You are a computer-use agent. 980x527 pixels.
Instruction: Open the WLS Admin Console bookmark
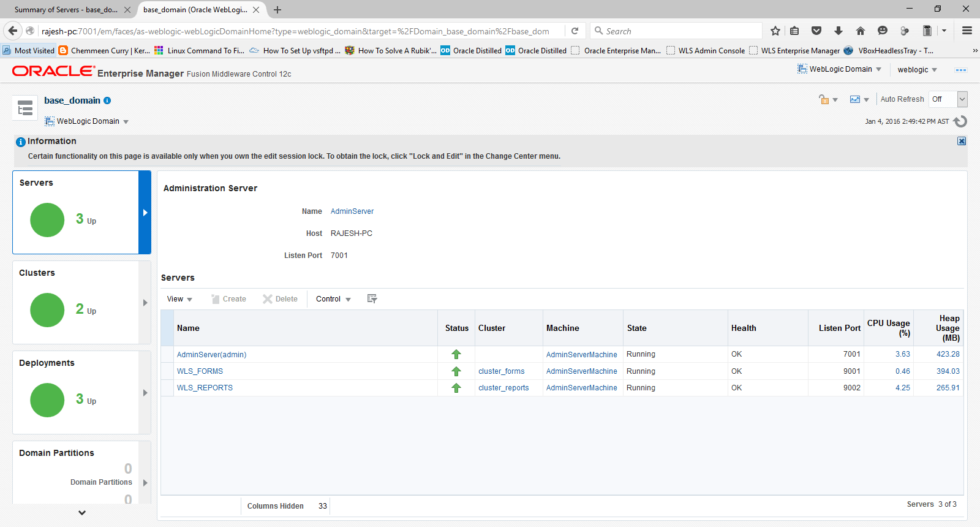point(706,51)
